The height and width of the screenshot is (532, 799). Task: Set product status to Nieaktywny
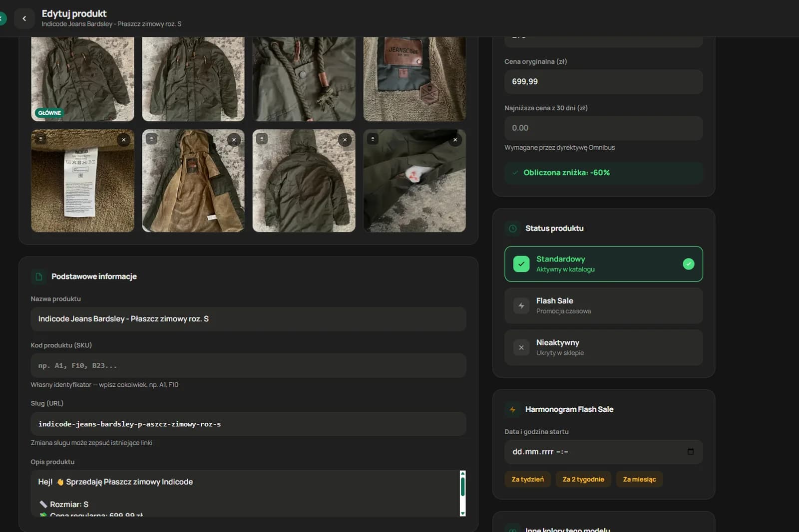pyautogui.click(x=604, y=347)
